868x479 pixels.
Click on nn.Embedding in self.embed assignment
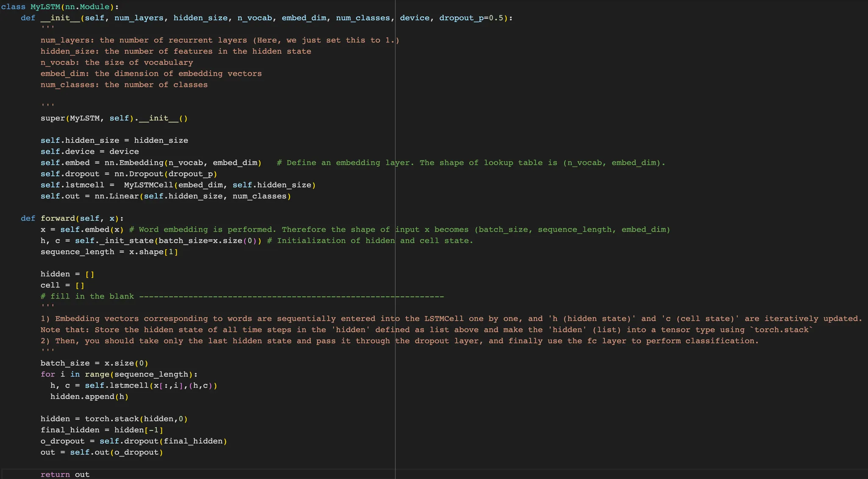pos(134,163)
